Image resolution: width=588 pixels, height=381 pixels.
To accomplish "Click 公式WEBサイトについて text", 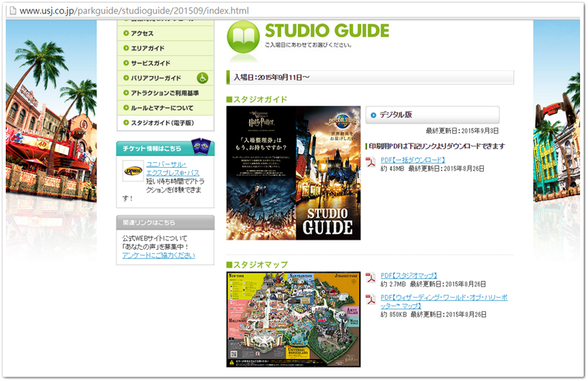I will click(x=154, y=238).
